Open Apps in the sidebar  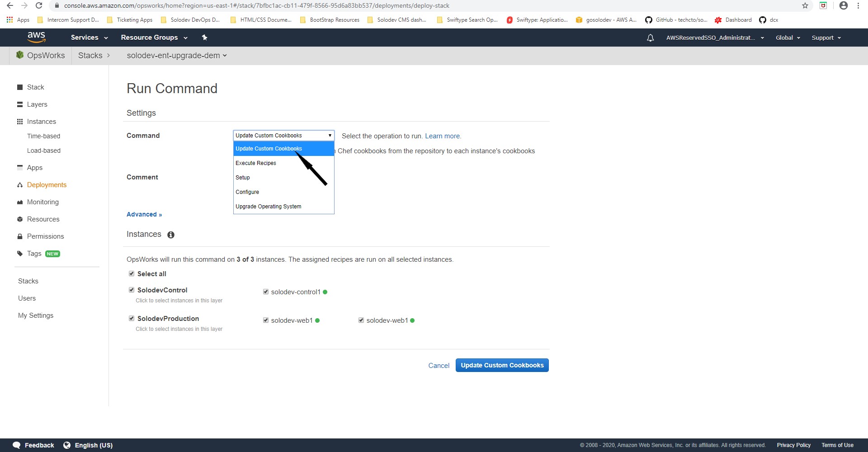tap(29, 168)
